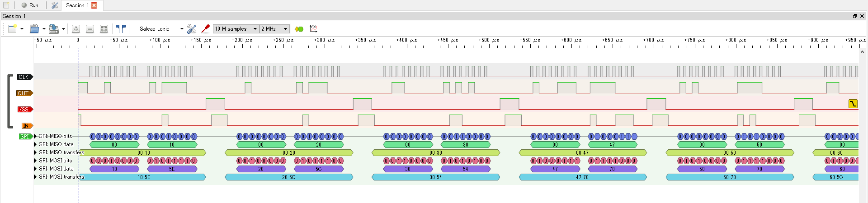The image size is (868, 203).
Task: Select MISO transfer annotation '00 30'
Action: (x=436, y=153)
